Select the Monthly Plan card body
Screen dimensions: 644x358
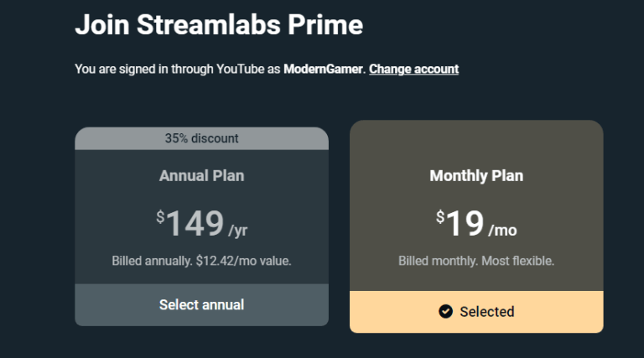pyautogui.click(x=476, y=201)
